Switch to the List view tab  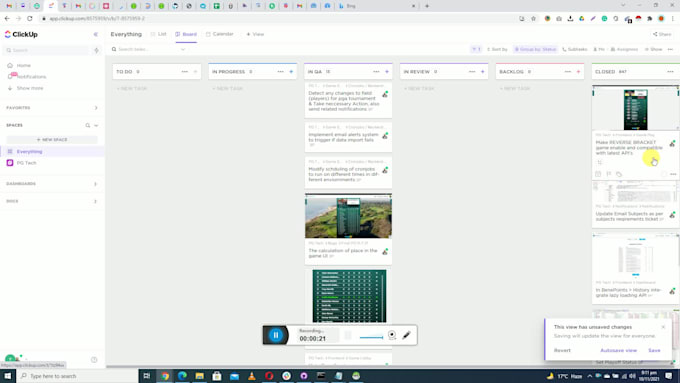click(159, 34)
